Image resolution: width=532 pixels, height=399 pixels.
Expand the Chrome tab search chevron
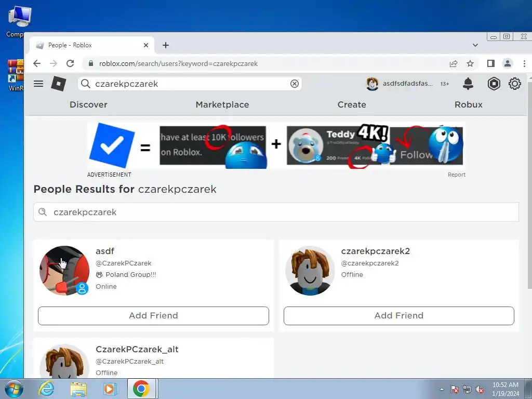(x=475, y=45)
